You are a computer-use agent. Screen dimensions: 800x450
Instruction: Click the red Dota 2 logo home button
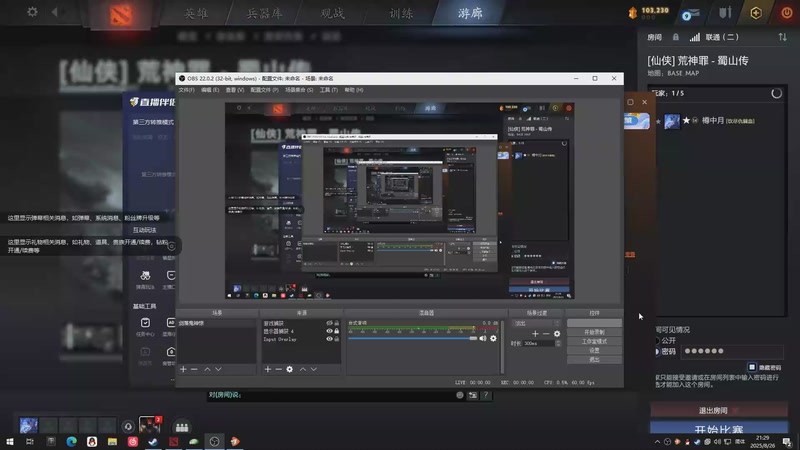121,14
